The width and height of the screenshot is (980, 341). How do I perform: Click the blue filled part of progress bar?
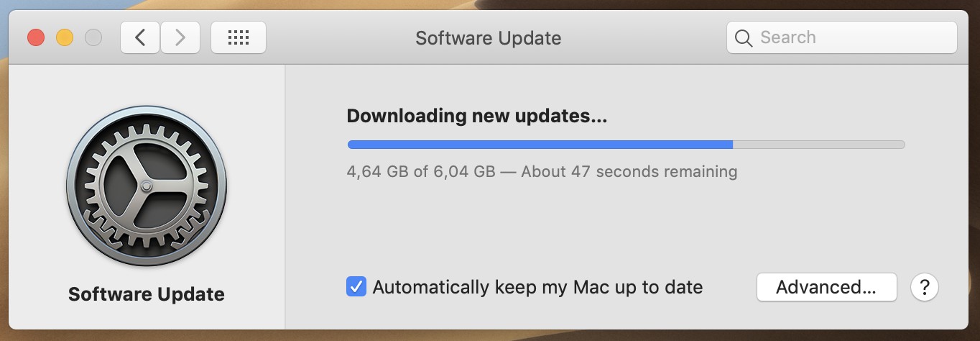(540, 145)
